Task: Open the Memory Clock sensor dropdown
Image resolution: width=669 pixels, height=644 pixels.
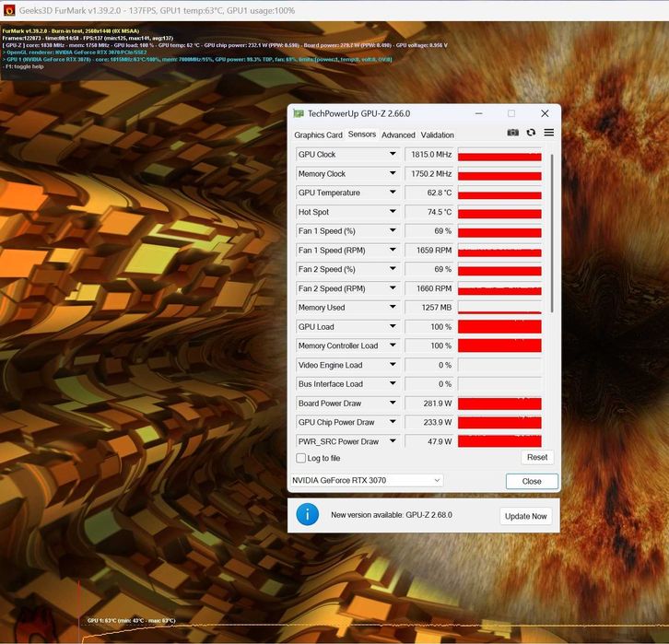Action: (393, 173)
